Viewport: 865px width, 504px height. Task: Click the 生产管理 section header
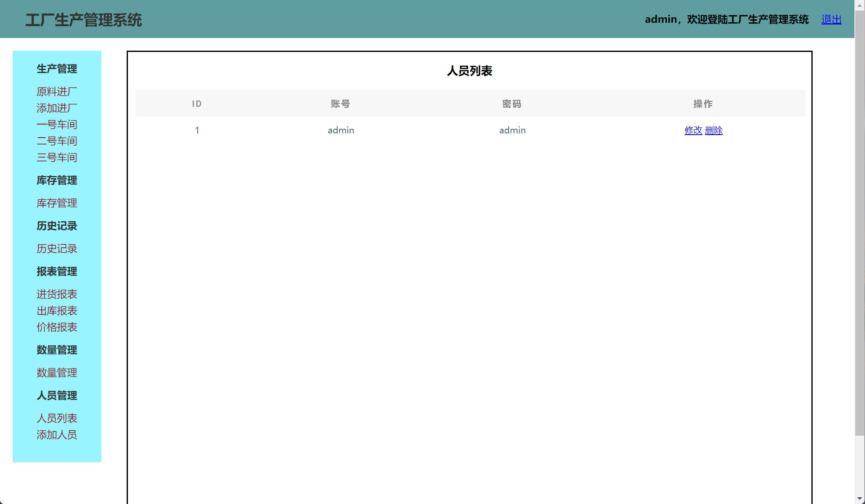(x=57, y=69)
